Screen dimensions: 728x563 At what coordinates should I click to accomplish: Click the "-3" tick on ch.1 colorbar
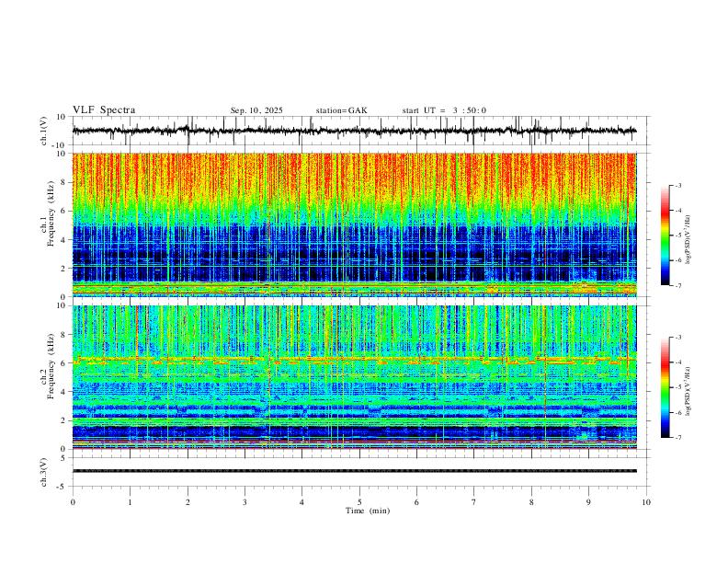coord(677,185)
